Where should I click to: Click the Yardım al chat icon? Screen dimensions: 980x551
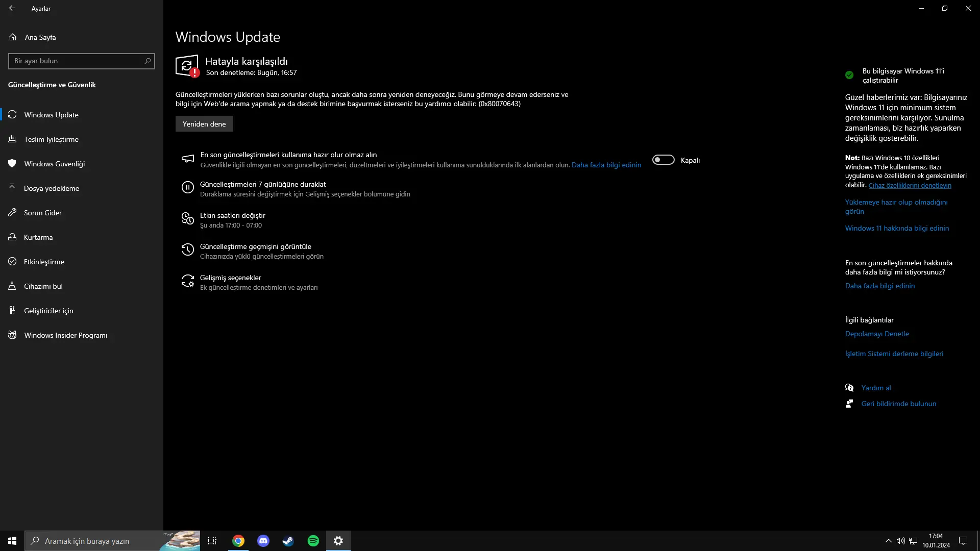[x=849, y=388]
